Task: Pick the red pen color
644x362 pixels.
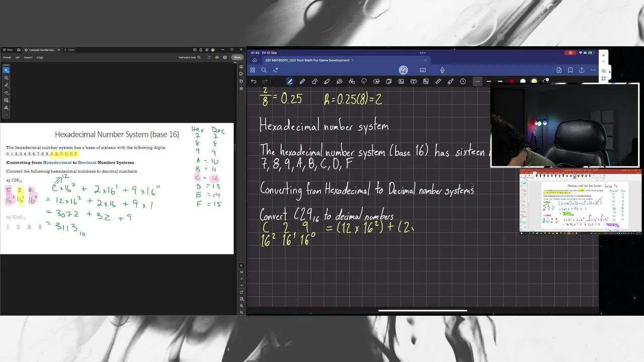Action: click(x=512, y=81)
